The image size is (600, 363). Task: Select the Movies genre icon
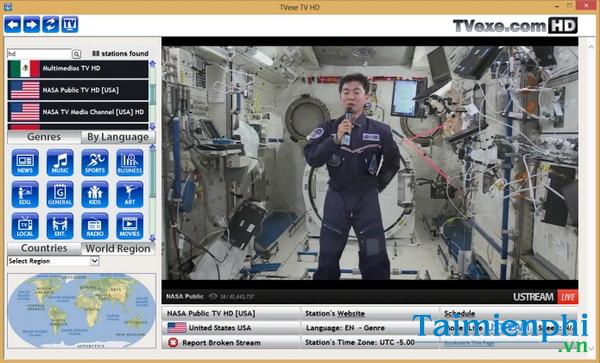click(130, 226)
